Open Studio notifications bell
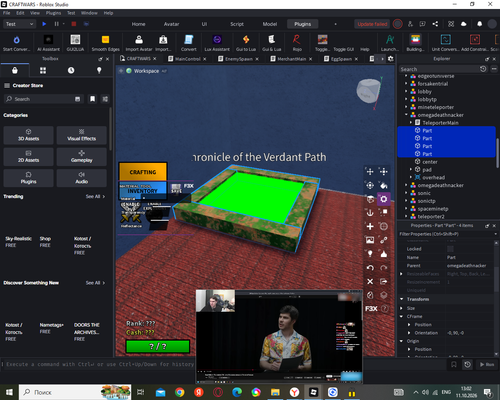Viewport: 500px width, 400px height. coord(479,24)
